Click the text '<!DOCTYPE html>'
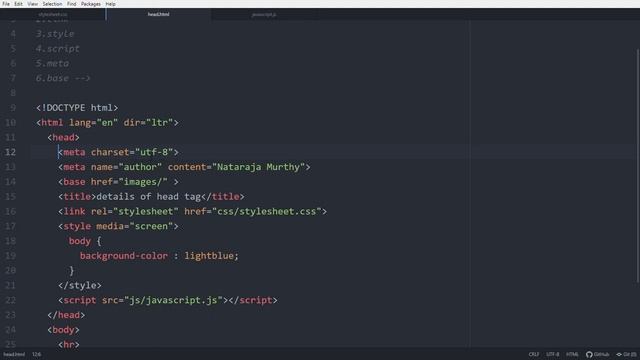The image size is (640, 360). (77, 108)
